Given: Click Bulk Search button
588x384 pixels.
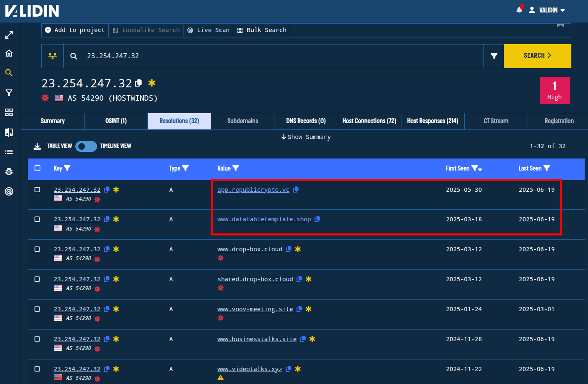Looking at the screenshot, I should point(262,30).
